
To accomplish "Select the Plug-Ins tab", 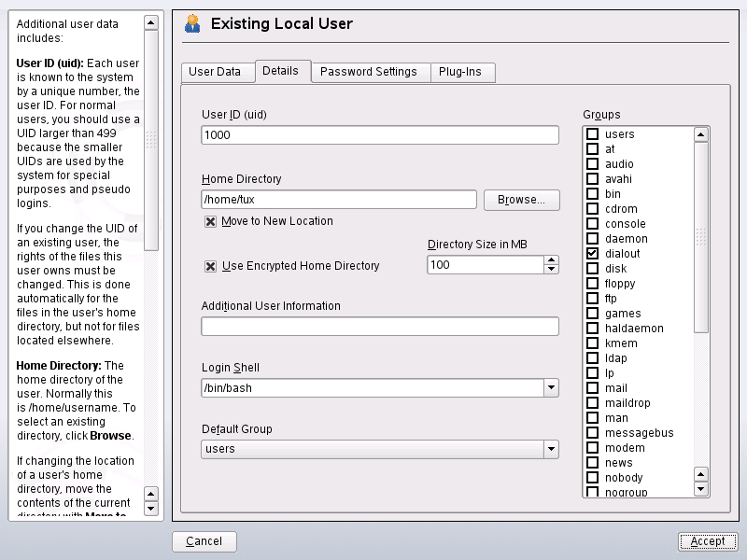I will pyautogui.click(x=462, y=72).
